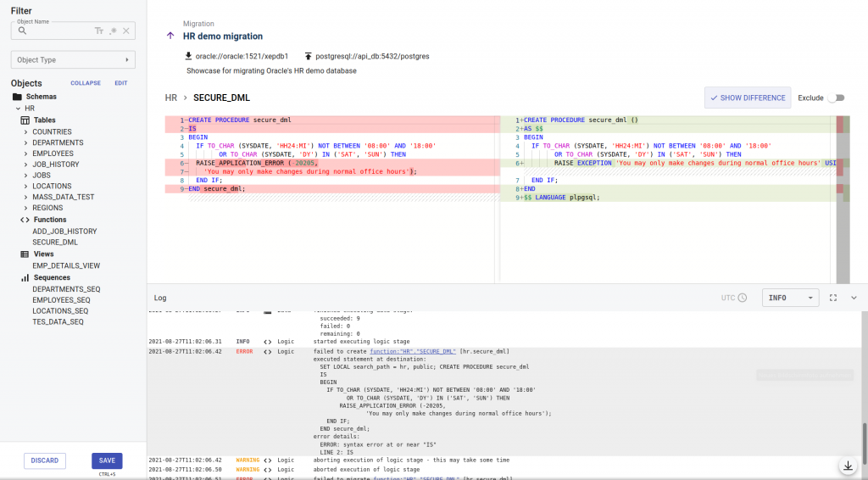
Task: Click the Tables grid icon
Action: (x=25, y=120)
